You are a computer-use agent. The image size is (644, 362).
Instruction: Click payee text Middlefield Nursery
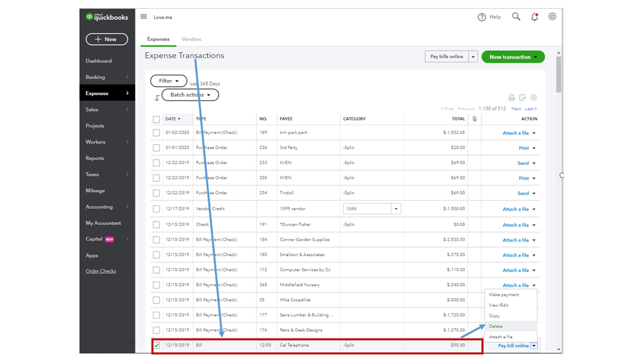coord(300,285)
